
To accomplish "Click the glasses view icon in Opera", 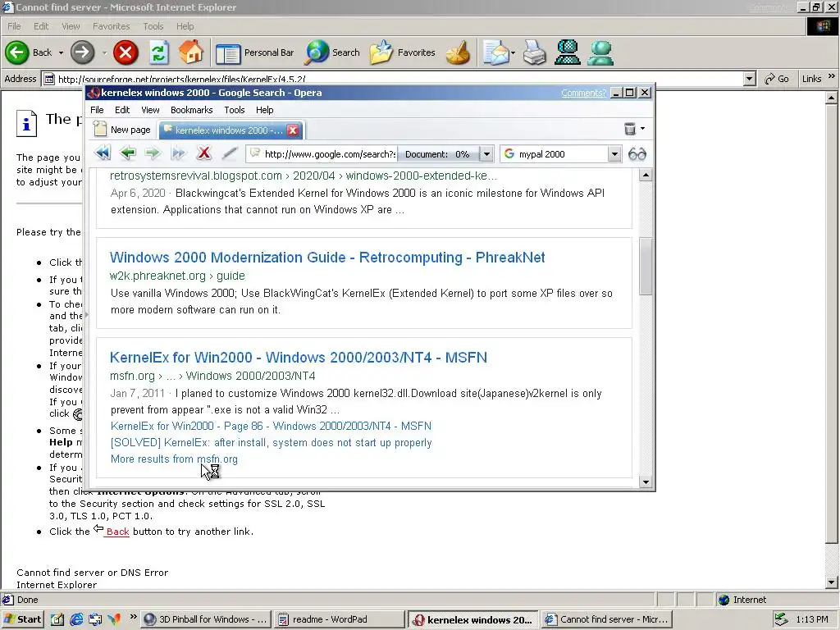I will (x=637, y=154).
